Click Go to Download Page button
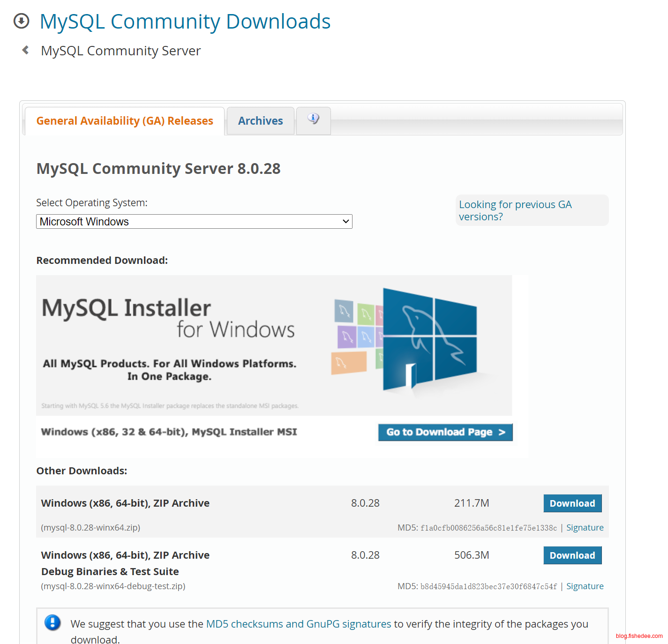This screenshot has width=668, height=644. point(445,432)
